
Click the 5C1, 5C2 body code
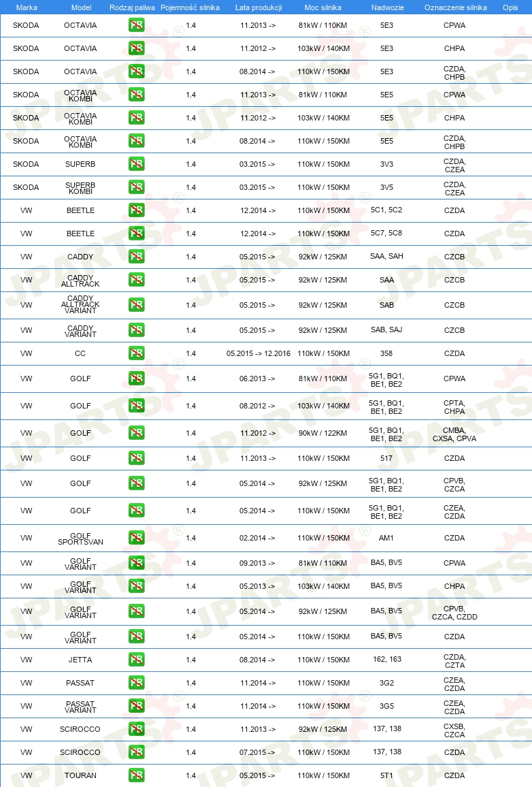386,210
